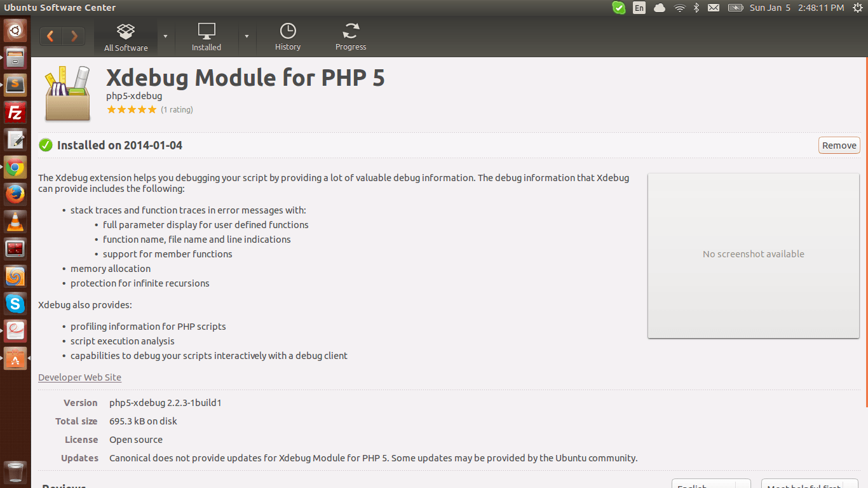Launch VLC media player from the dock
This screenshot has width=868, height=488.
click(x=15, y=222)
